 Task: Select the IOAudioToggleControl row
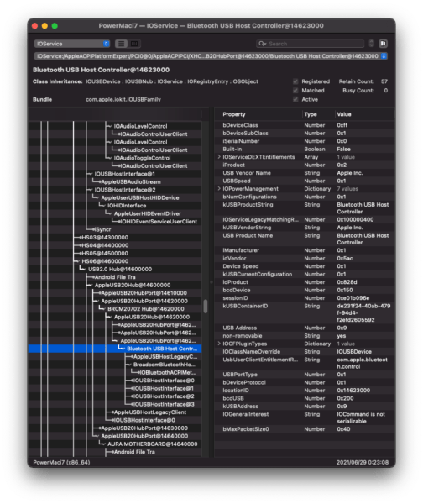115,158
